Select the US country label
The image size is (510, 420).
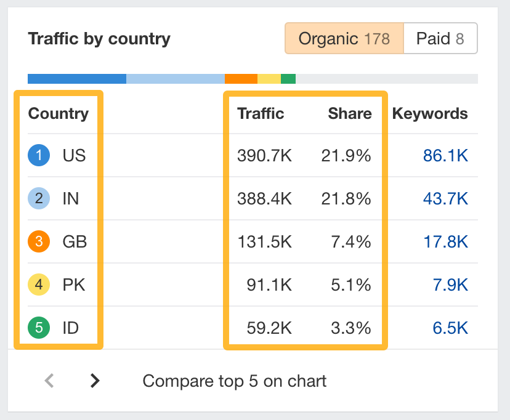74,155
